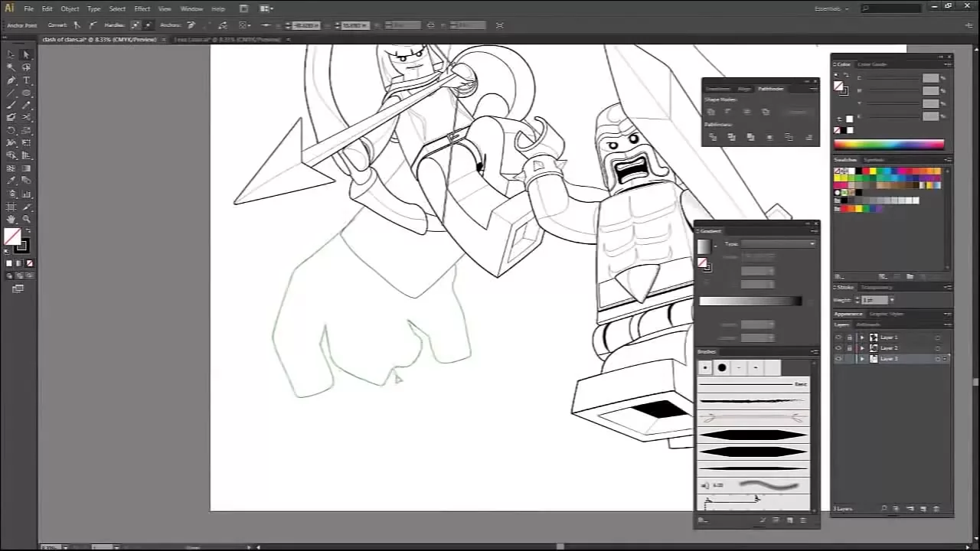Select the Column Graph tool
Viewport: 980px width, 551px height.
(26, 194)
